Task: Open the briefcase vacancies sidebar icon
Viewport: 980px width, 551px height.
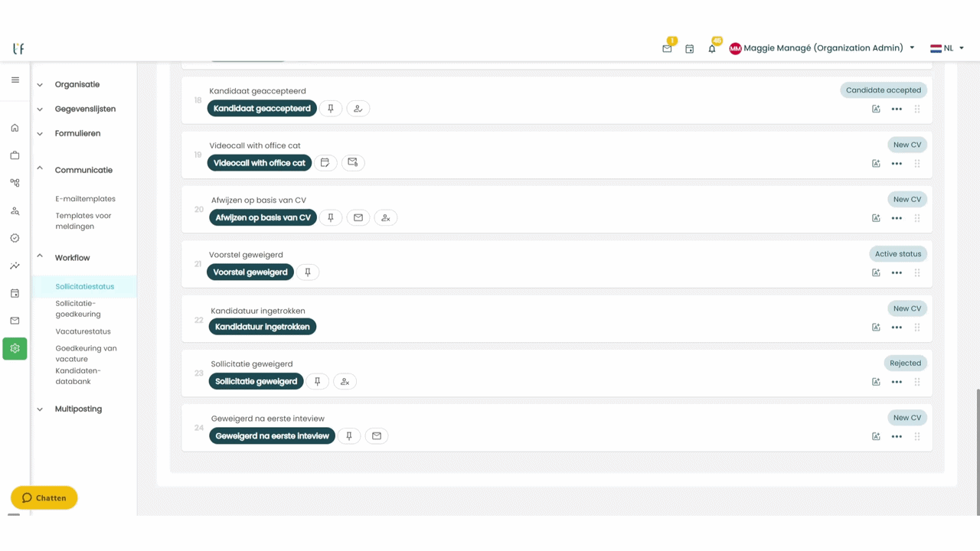Action: pos(15,155)
